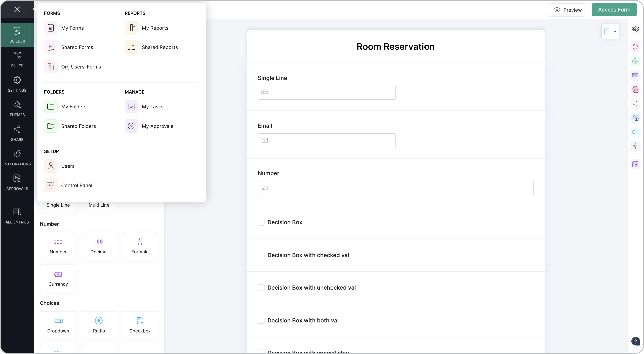Open All Entries grid icon
This screenshot has height=354, width=644.
point(17,216)
